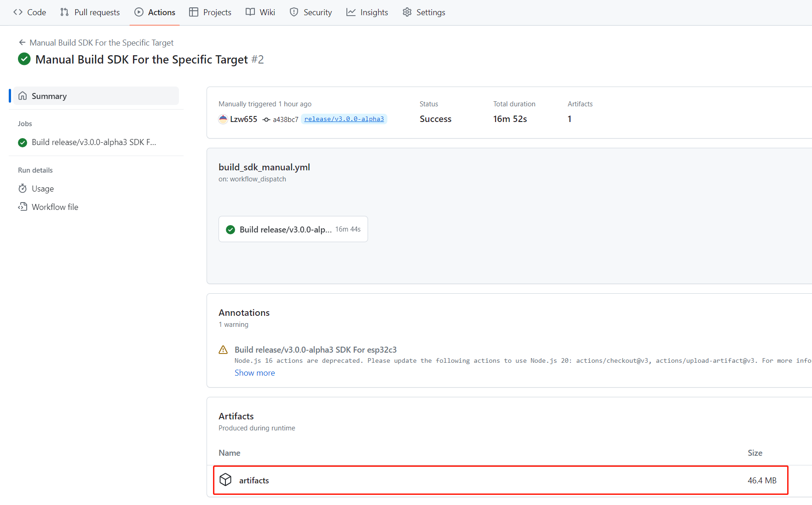Viewport: 812px width, 505px height.
Task: Click the warning triangle annotation icon
Action: 223,350
